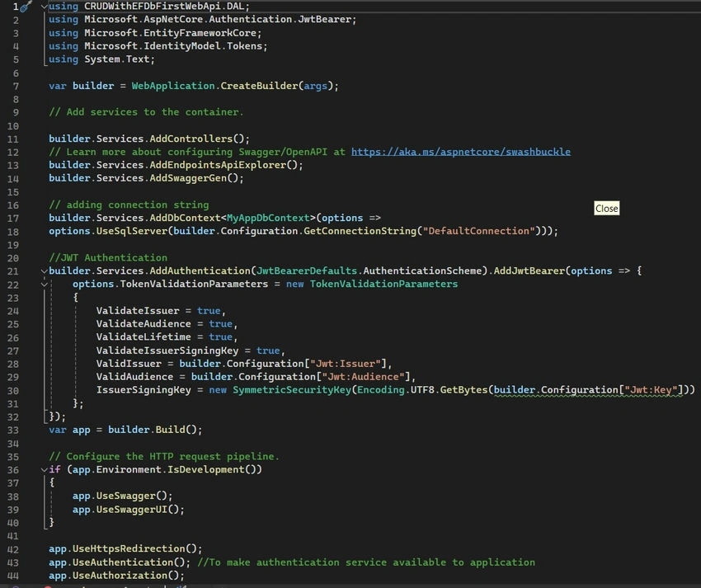Click the underlined "Jwt:Key" string on line 30

click(651, 390)
